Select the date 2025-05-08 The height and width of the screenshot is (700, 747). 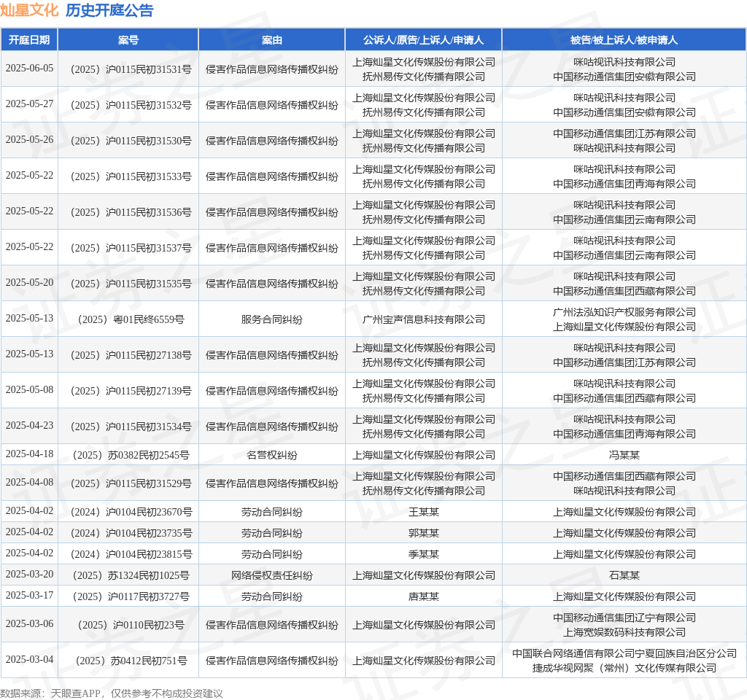(x=29, y=389)
